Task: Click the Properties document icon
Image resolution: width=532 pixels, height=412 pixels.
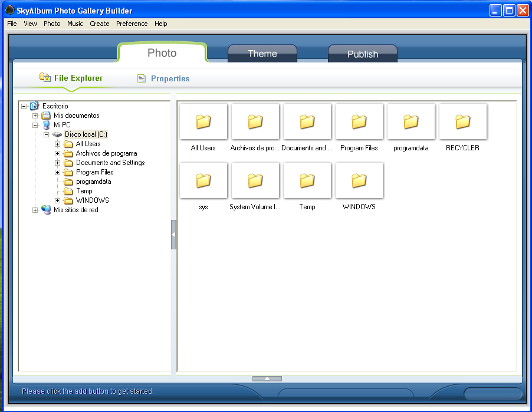Action: [142, 78]
